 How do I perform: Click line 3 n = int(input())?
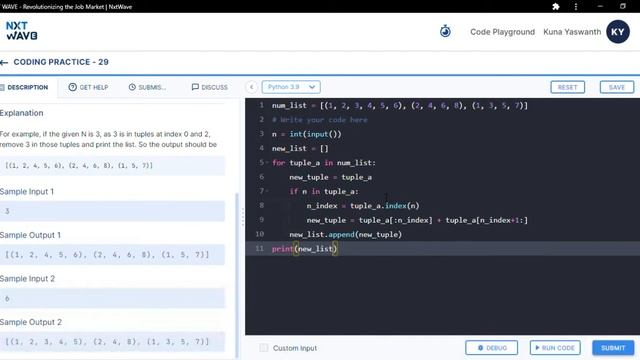[x=307, y=134]
